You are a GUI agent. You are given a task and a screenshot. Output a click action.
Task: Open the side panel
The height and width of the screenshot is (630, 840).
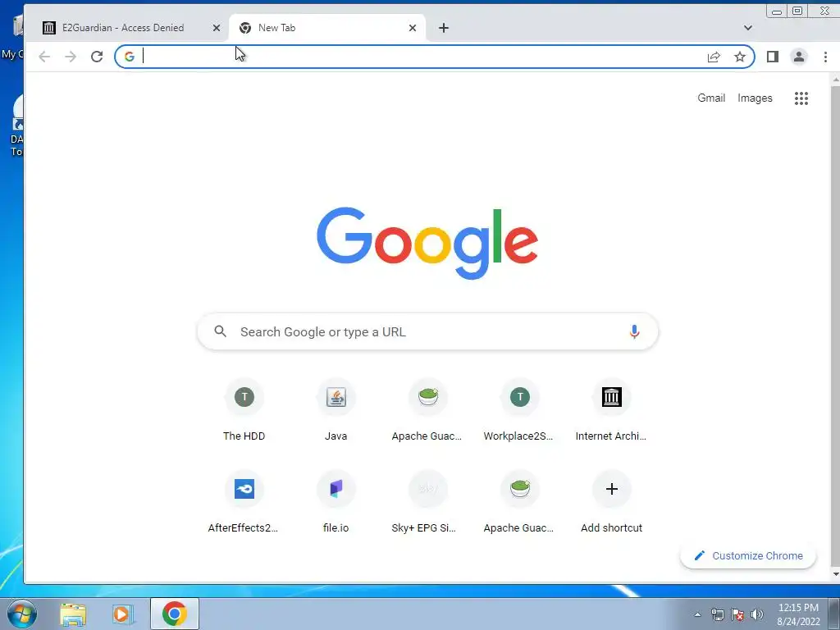(x=773, y=57)
